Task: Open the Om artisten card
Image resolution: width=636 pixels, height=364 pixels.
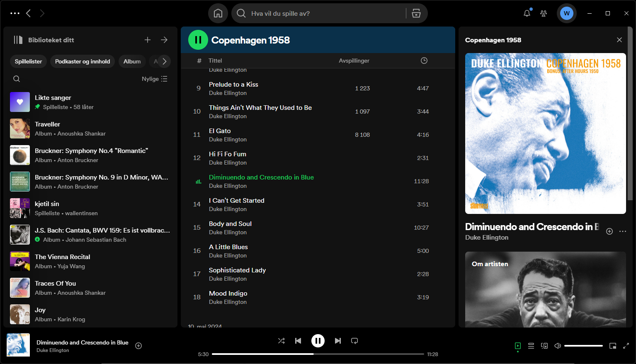Action: pyautogui.click(x=546, y=289)
